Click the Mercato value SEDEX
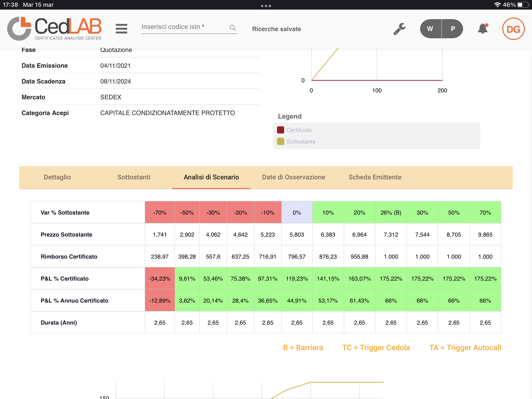532x399 pixels. (111, 97)
